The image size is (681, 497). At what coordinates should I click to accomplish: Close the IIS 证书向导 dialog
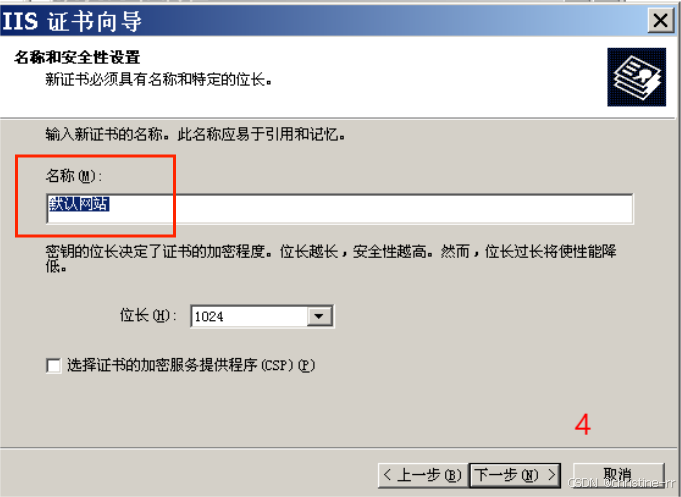click(x=661, y=20)
